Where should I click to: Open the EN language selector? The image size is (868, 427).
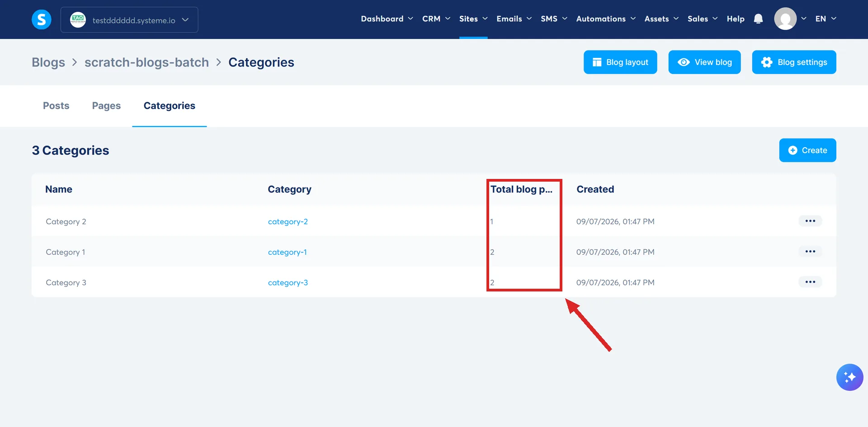point(826,19)
